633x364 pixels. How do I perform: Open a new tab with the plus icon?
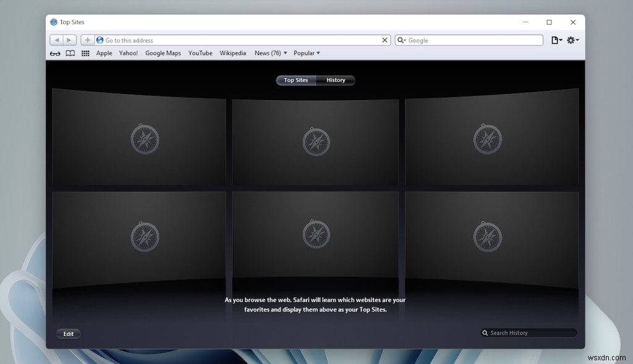[x=87, y=40]
